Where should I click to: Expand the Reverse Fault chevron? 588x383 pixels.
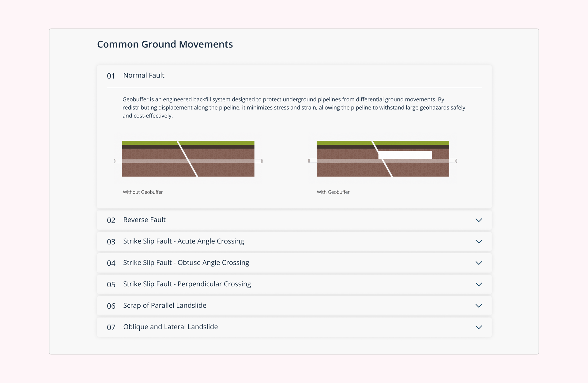[x=479, y=220]
